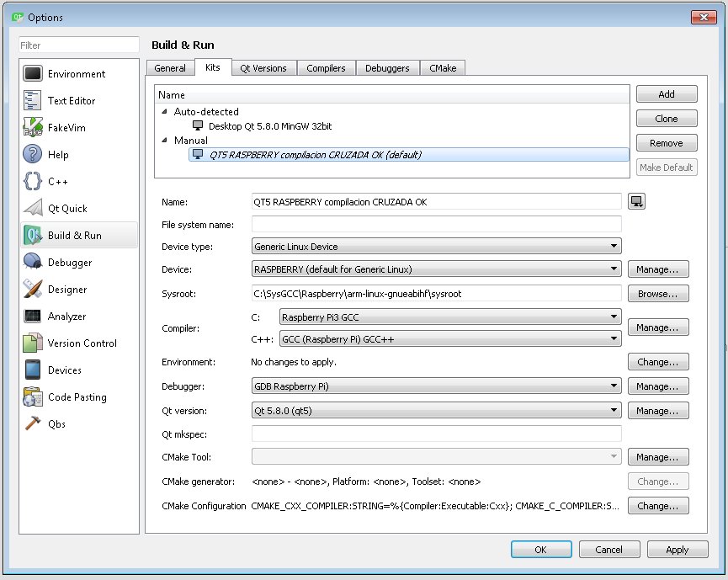Image resolution: width=728 pixels, height=580 pixels.
Task: Switch to the CMake tab
Action: point(443,68)
